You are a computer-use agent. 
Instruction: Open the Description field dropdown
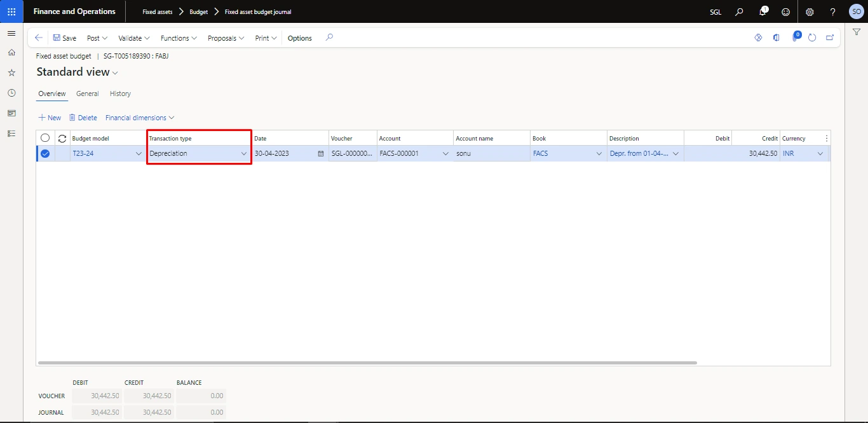(x=675, y=153)
